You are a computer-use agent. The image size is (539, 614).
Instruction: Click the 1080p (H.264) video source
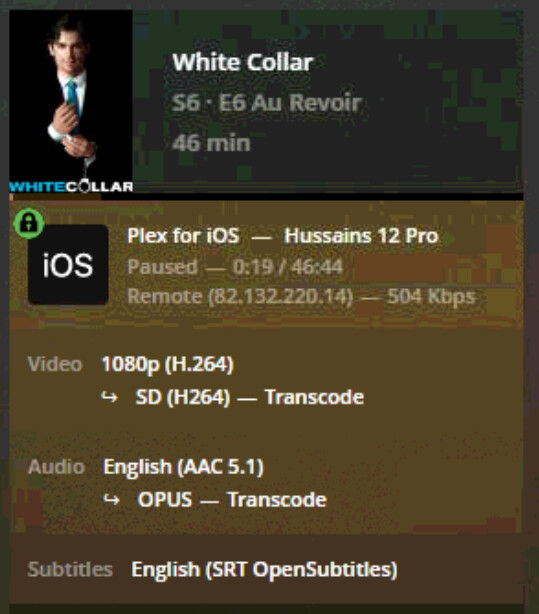168,365
